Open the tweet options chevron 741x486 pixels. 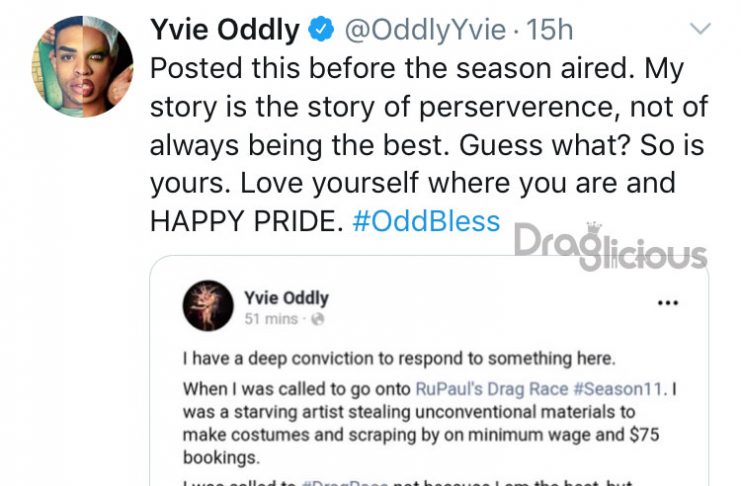(700, 28)
